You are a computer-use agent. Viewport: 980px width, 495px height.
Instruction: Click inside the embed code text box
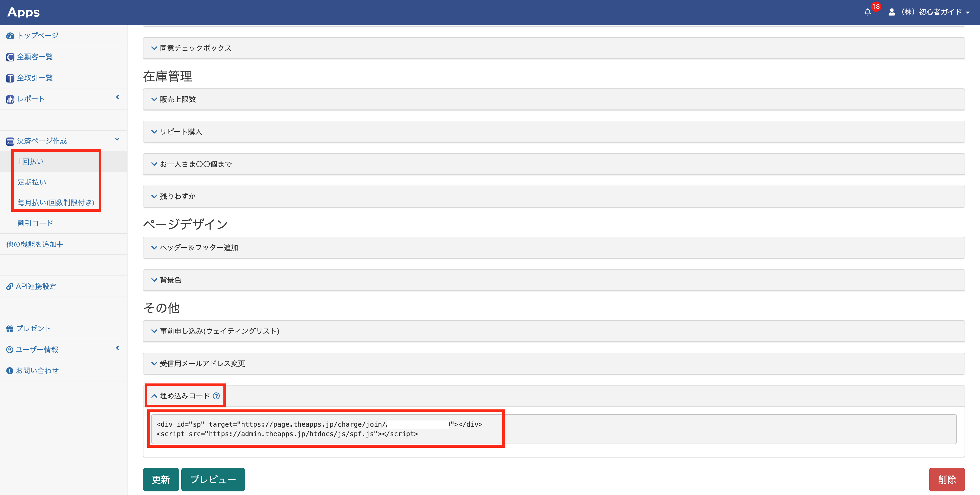[553, 429]
